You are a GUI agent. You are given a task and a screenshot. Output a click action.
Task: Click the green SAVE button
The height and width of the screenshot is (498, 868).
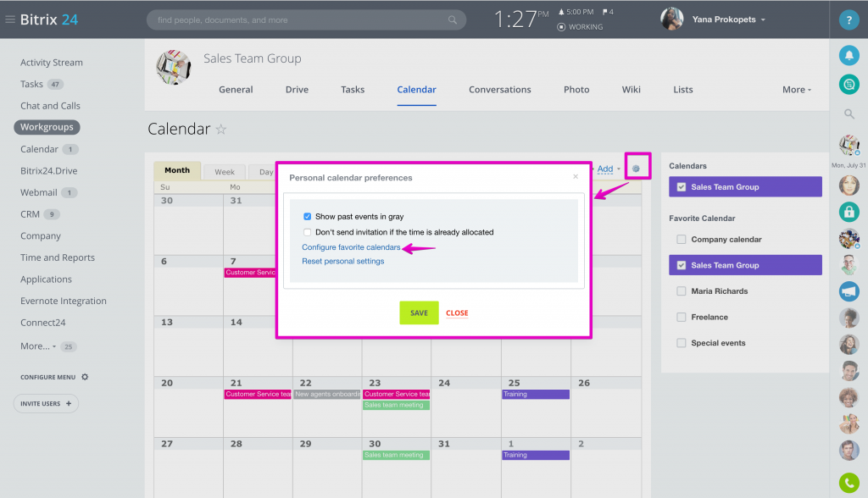[419, 313]
